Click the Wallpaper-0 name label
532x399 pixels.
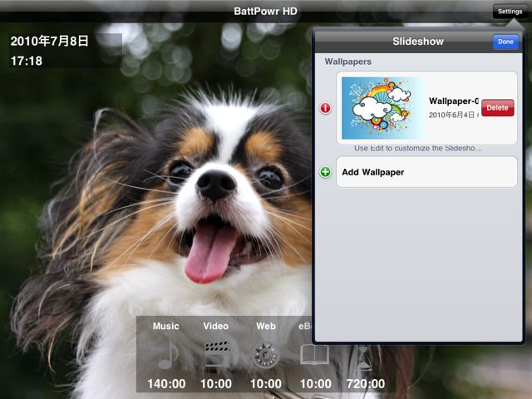454,101
